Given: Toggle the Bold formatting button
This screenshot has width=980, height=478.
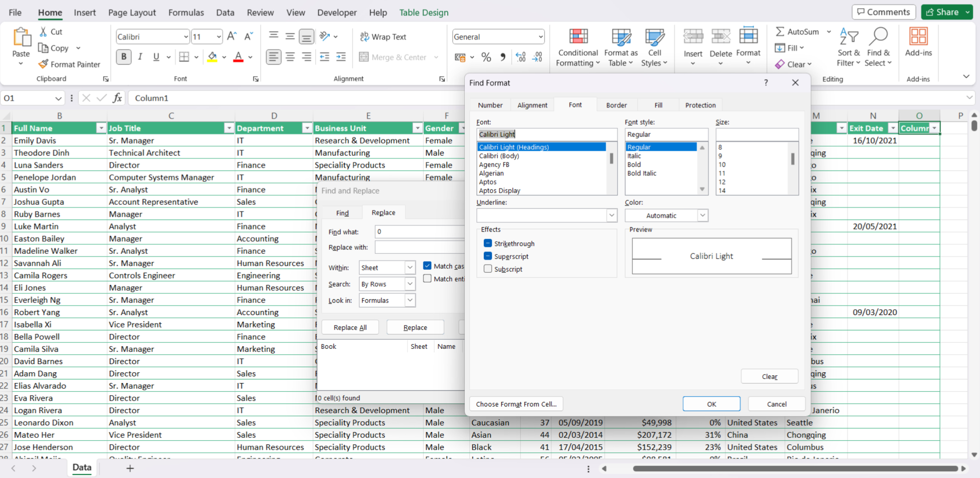Looking at the screenshot, I should [124, 57].
